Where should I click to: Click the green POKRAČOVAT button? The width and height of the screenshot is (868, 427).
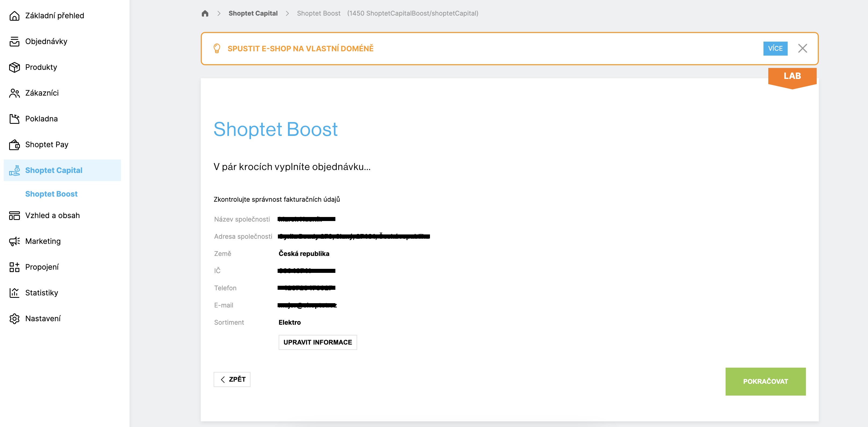click(x=765, y=382)
